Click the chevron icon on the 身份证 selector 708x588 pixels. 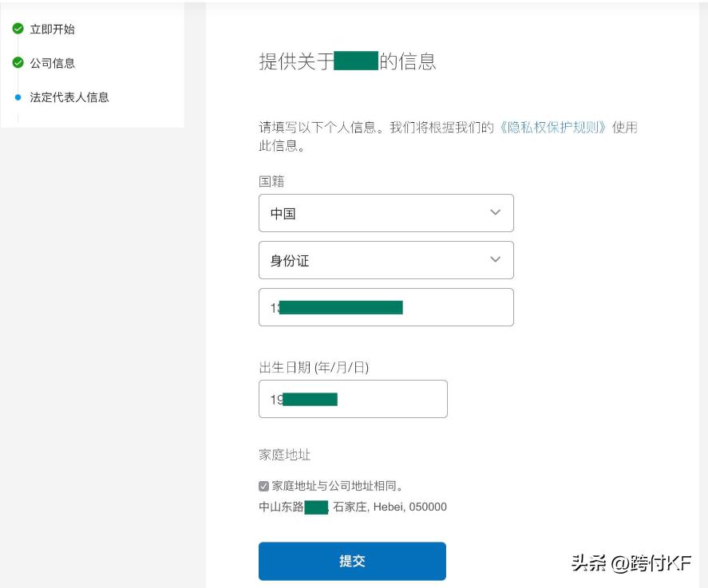(495, 260)
